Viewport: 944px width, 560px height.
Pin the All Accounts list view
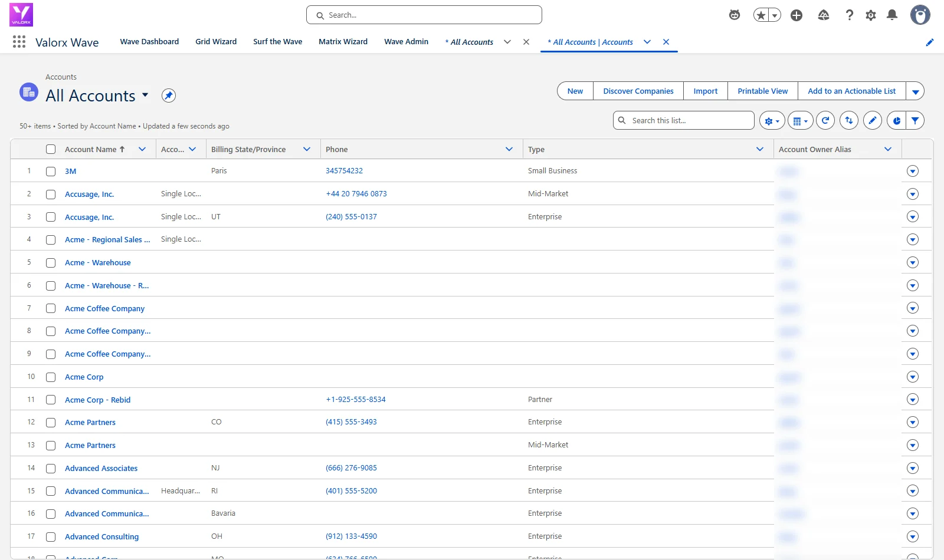click(x=169, y=95)
